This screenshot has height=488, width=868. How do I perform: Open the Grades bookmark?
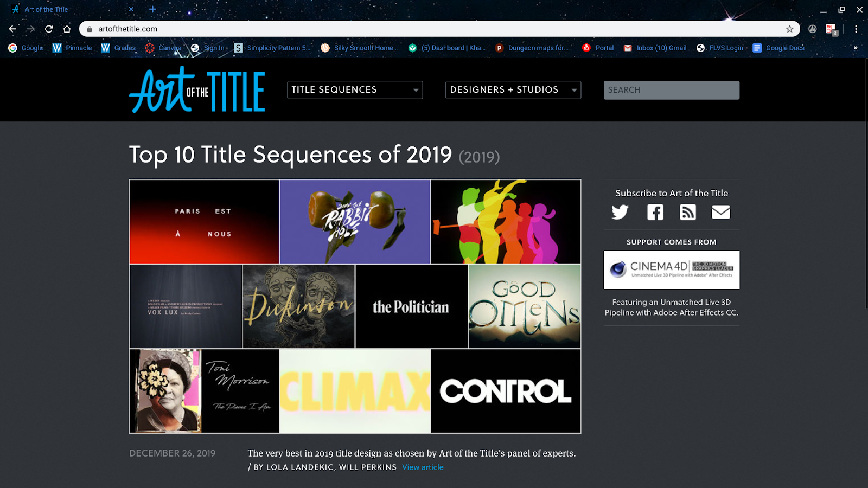(x=118, y=48)
